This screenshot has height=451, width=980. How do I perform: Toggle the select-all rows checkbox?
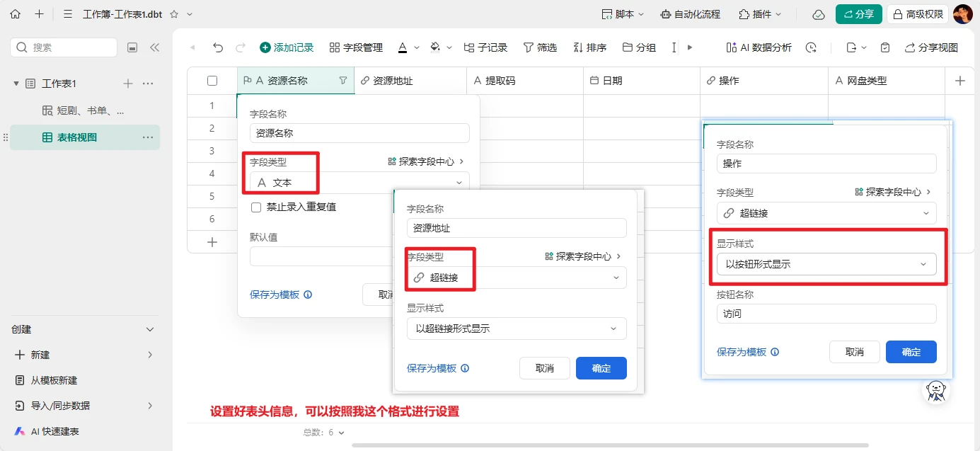pyautogui.click(x=212, y=81)
